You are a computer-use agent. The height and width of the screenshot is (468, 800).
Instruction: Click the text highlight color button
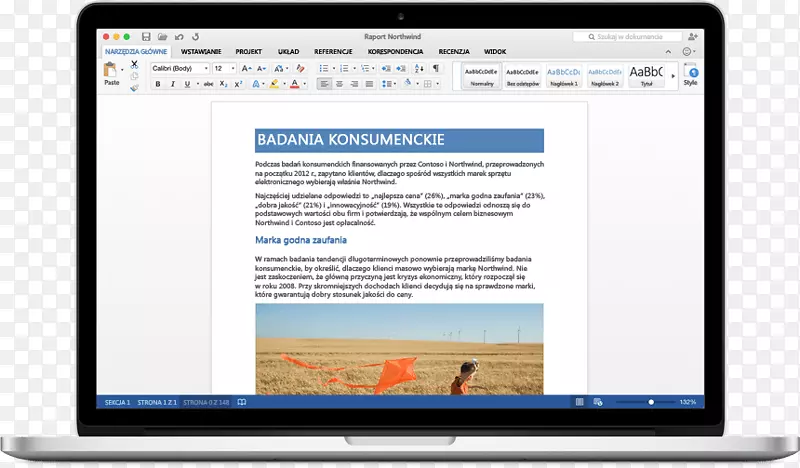pyautogui.click(x=274, y=84)
